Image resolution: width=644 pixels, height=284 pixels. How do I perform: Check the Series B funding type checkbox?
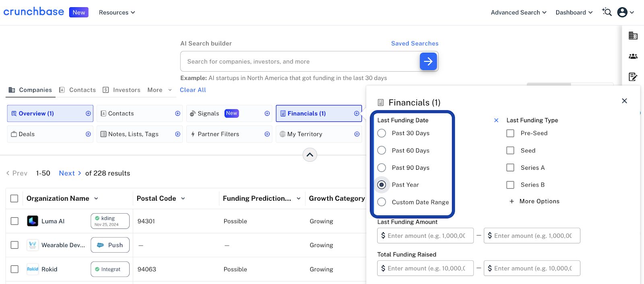[510, 185]
